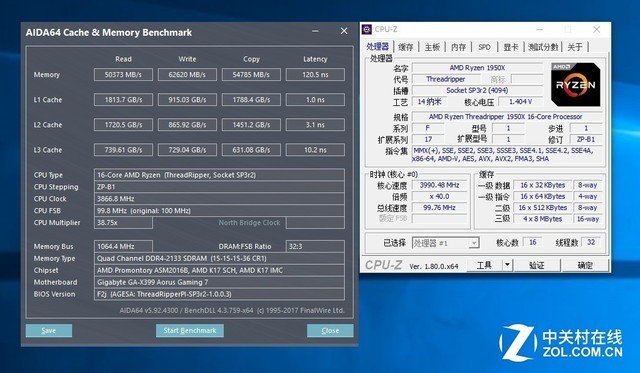Image resolution: width=640 pixels, height=373 pixels.
Task: Click the AMD Promontory chipset field
Action: (x=219, y=270)
